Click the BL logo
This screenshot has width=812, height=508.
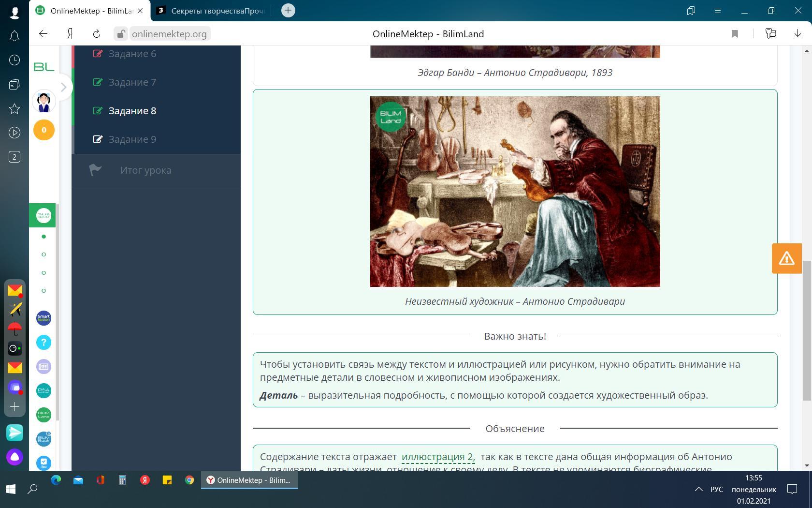44,67
